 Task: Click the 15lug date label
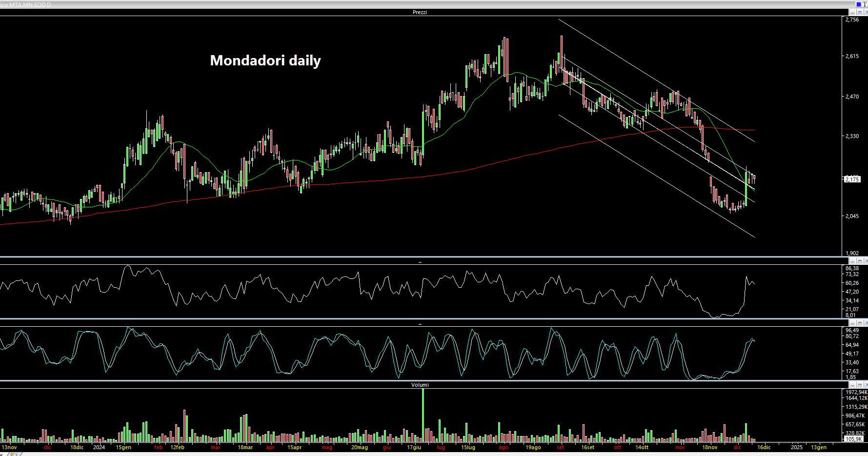pos(468,447)
